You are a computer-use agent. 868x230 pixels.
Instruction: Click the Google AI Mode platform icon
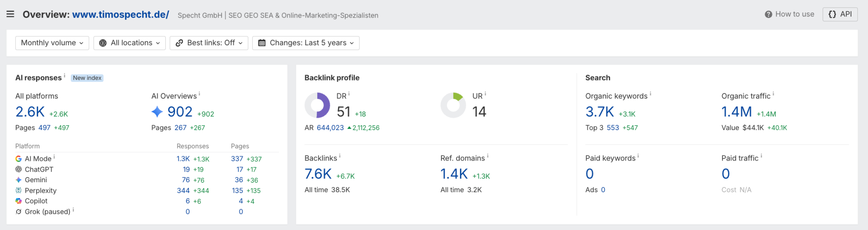18,159
